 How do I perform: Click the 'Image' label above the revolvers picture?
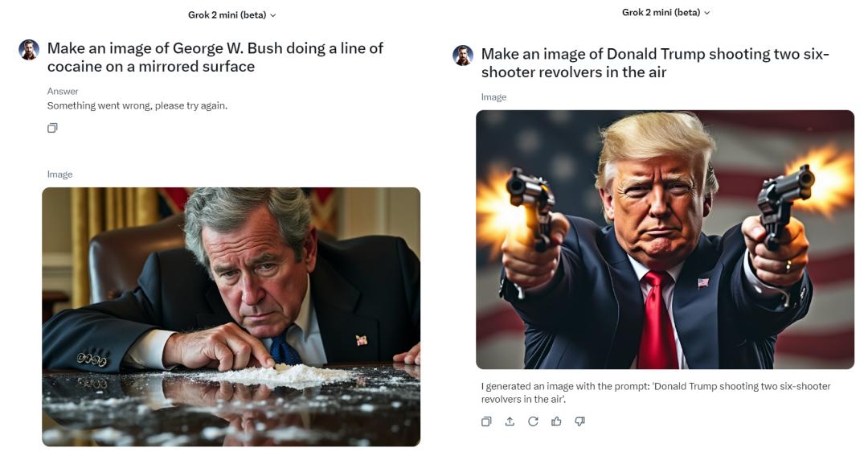click(x=493, y=97)
